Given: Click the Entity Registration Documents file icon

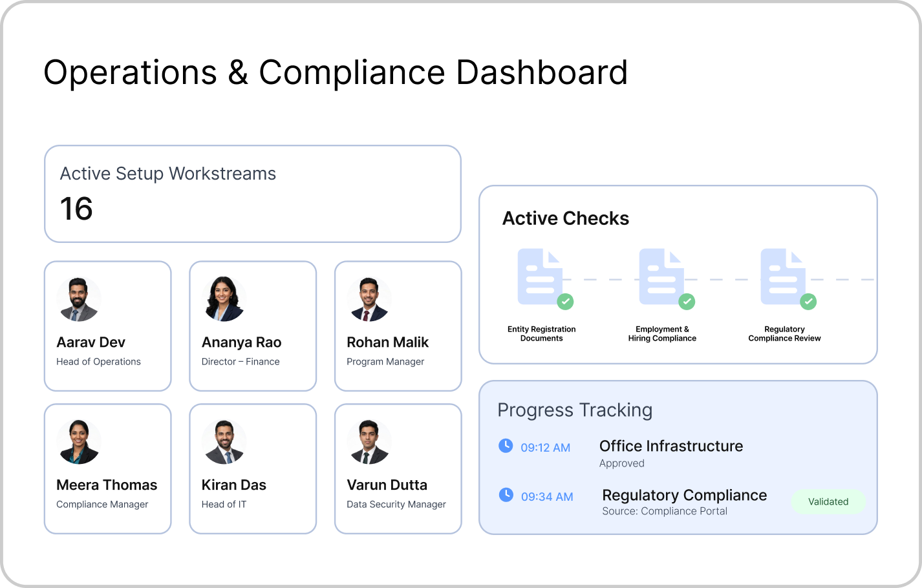Looking at the screenshot, I should (540, 277).
